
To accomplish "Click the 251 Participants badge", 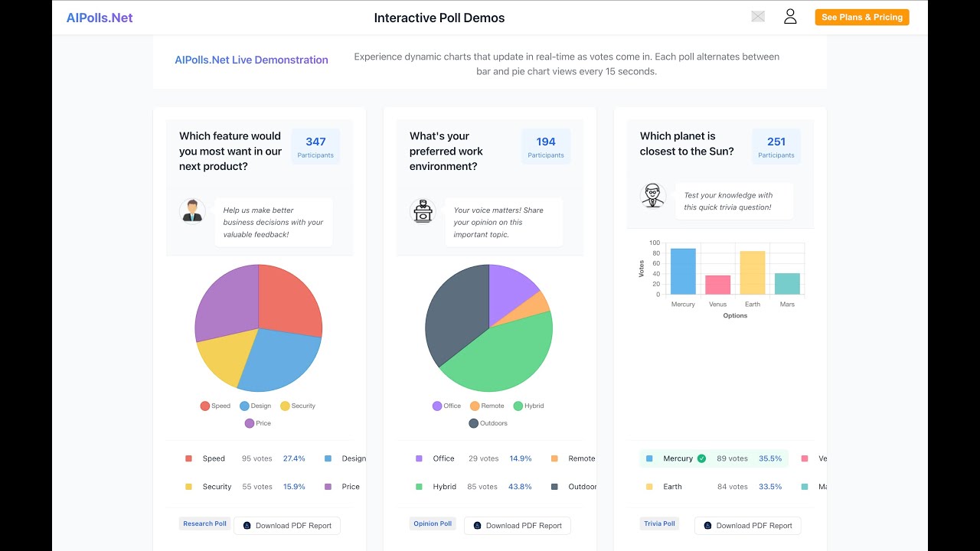I will pos(776,147).
